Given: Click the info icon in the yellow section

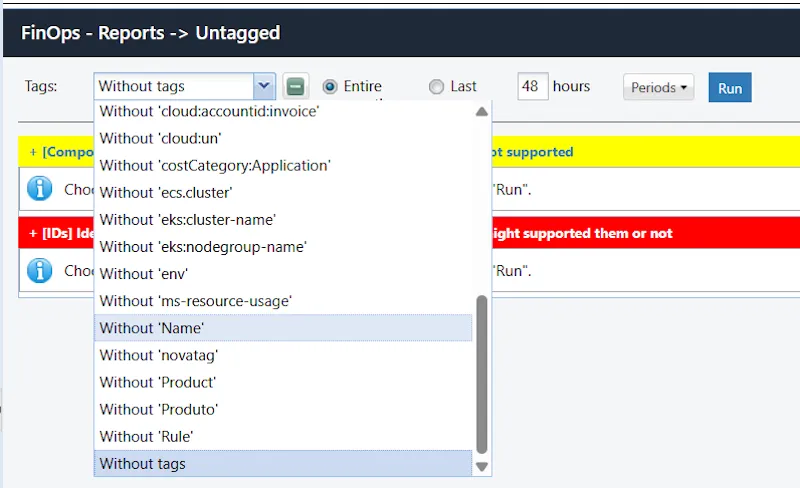Looking at the screenshot, I should [39, 187].
